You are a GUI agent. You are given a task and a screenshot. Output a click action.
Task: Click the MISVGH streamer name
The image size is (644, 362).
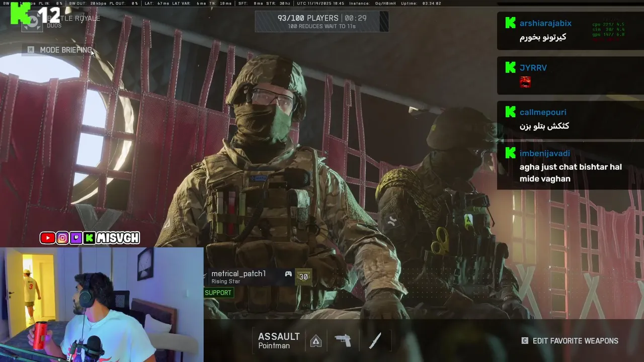[x=118, y=238]
